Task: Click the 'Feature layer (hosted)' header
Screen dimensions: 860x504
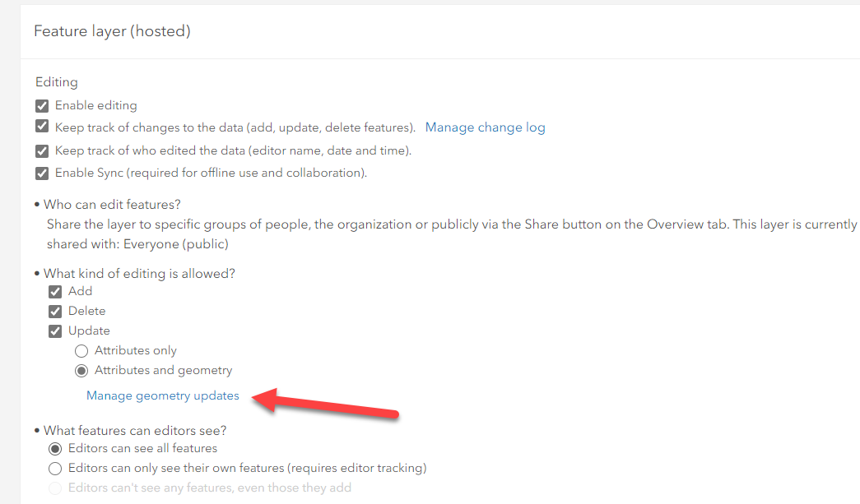Action: coord(113,30)
